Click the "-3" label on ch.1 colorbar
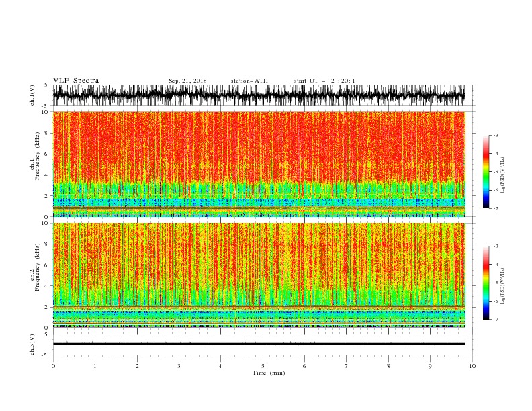Image resolution: width=532 pixels, height=411 pixels. (496, 135)
